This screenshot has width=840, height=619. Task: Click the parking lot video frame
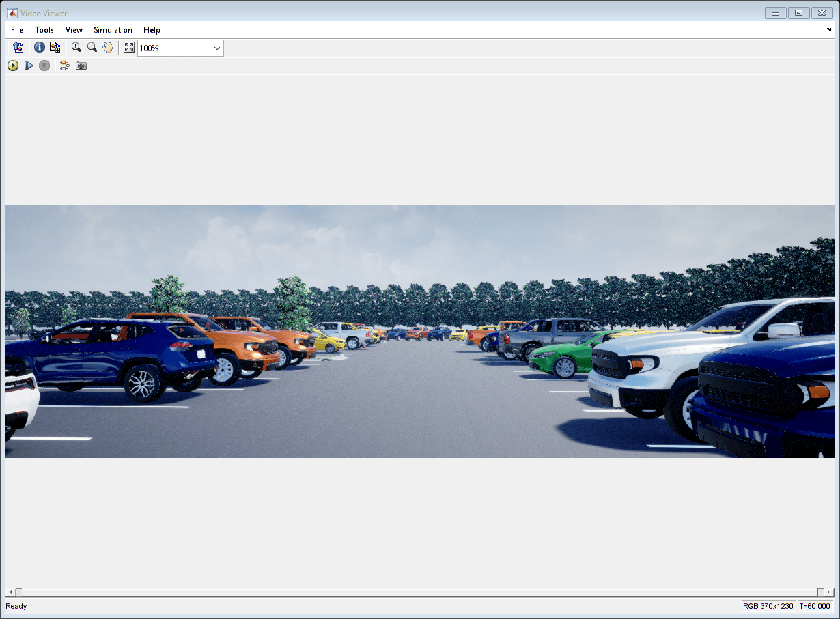419,332
